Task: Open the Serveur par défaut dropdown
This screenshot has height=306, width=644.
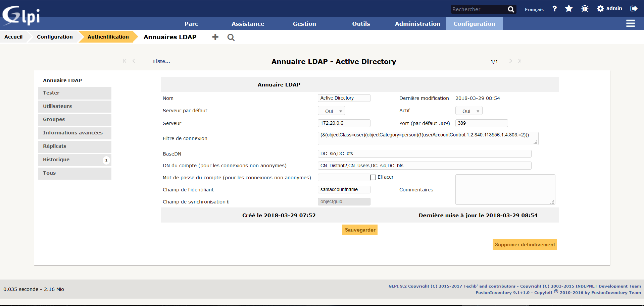Action: point(332,111)
